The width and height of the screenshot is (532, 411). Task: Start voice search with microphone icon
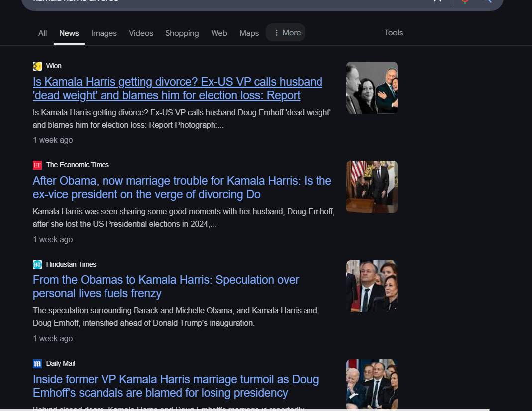(x=465, y=1)
